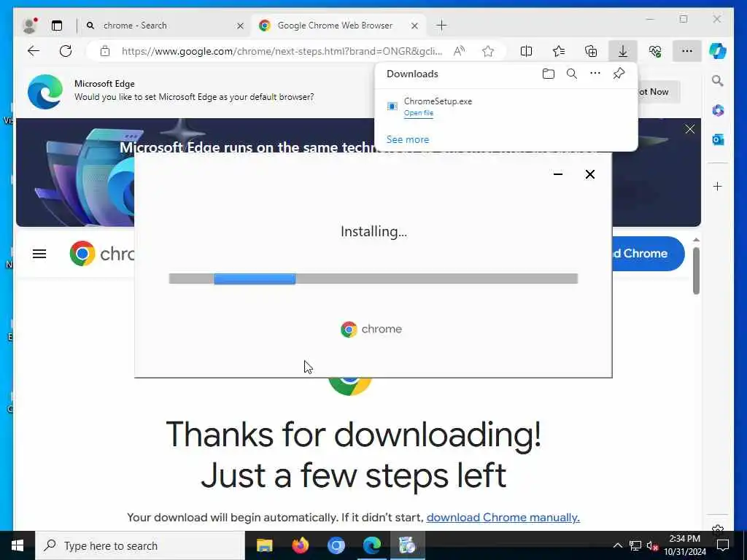Screen dimensions: 747x560
Task: Close the Chrome installer dialog
Action: coord(589,174)
